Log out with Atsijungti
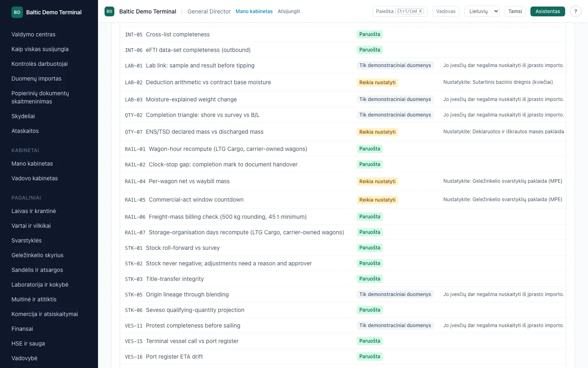 pyautogui.click(x=289, y=11)
